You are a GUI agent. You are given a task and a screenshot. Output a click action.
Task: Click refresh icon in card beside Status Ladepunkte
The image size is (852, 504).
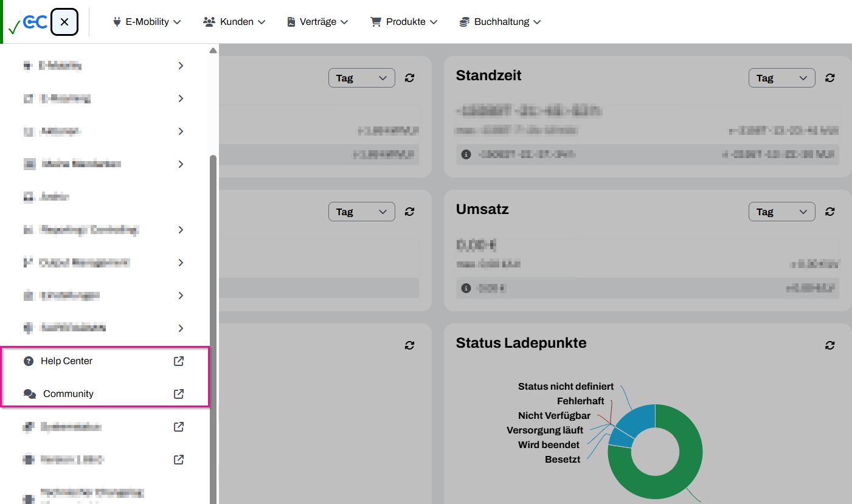click(x=410, y=345)
